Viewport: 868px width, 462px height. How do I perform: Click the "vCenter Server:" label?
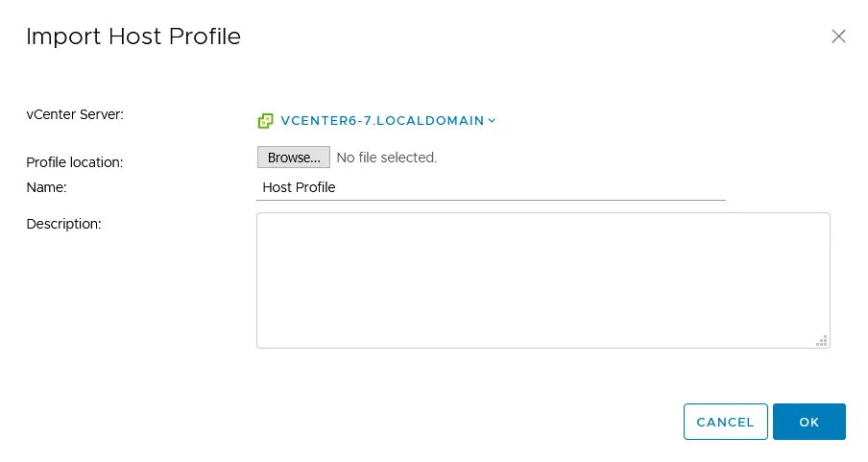[75, 114]
